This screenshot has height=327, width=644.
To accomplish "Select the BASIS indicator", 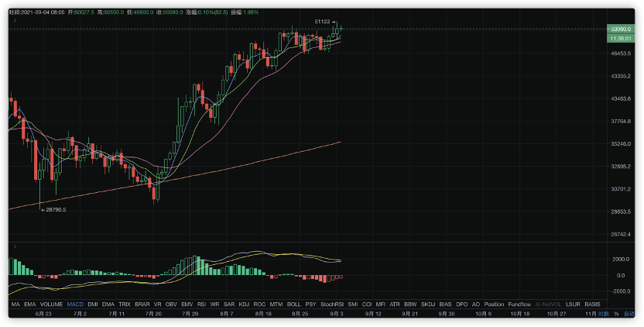I will coord(592,305).
